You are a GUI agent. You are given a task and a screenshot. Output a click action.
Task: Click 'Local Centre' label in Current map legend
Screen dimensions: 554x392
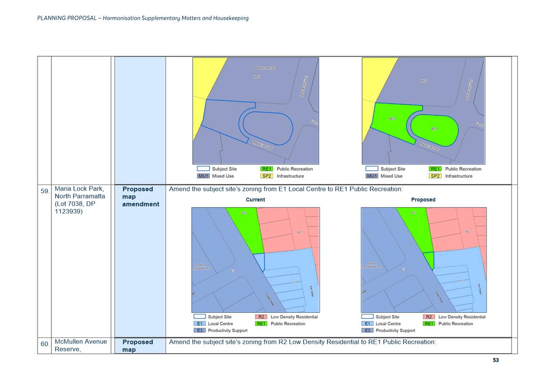221,324
